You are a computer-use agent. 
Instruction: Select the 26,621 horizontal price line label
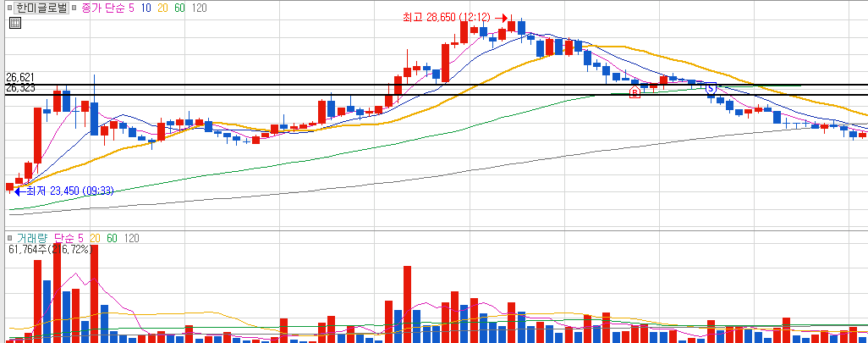20,77
